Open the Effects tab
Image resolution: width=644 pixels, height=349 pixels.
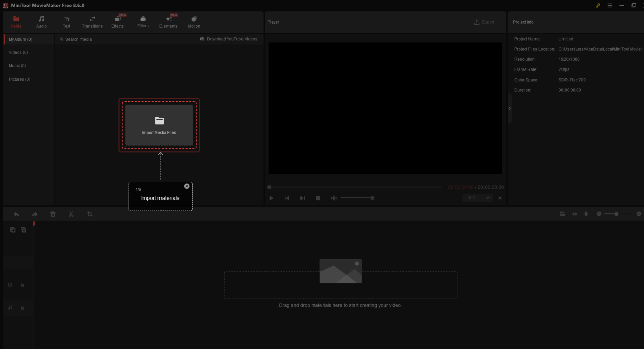tap(117, 22)
